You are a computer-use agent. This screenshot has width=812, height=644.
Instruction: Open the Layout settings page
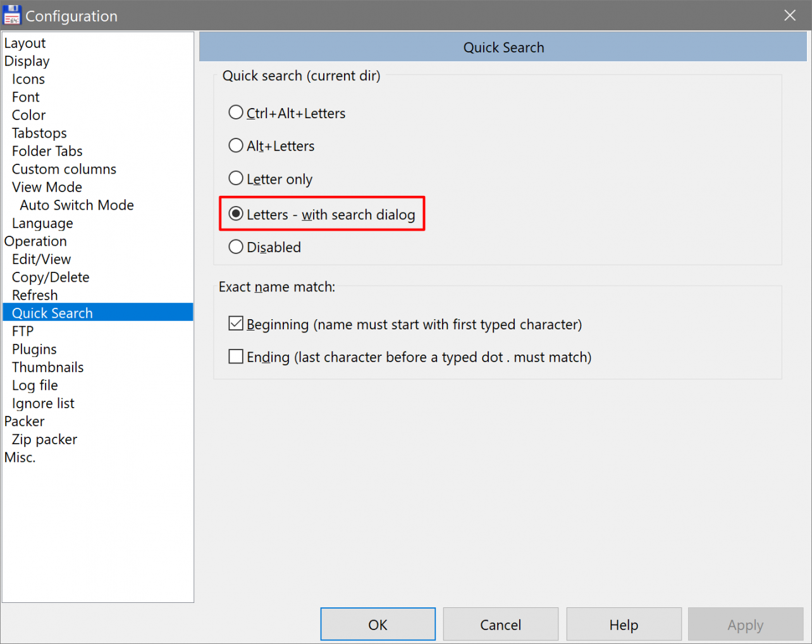(x=25, y=43)
